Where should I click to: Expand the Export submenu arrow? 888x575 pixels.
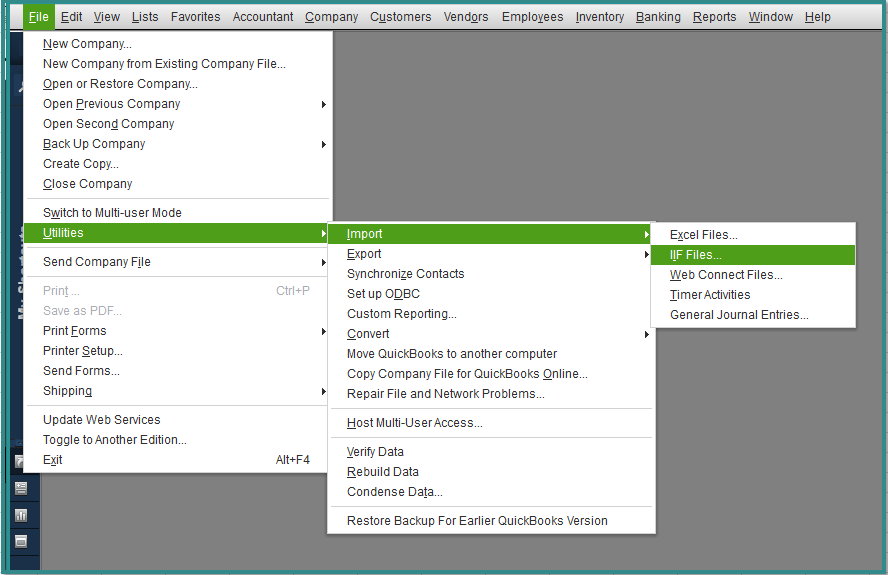point(646,254)
